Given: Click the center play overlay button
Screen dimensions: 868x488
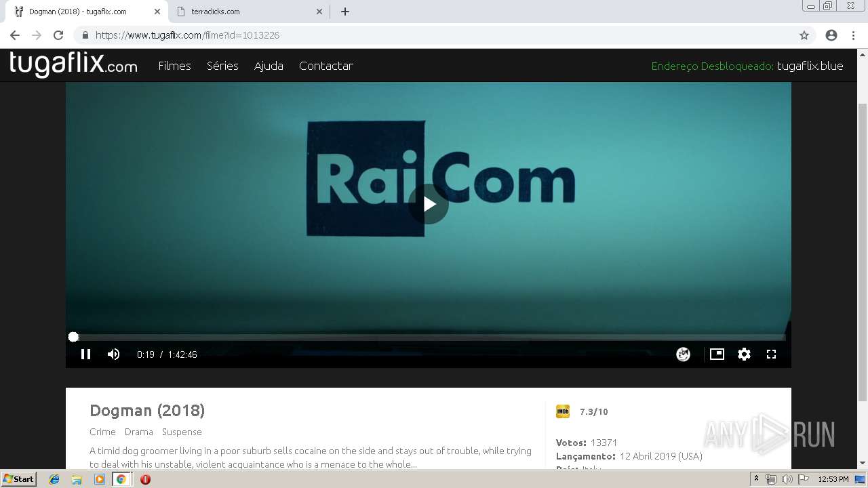Looking at the screenshot, I should [x=429, y=204].
